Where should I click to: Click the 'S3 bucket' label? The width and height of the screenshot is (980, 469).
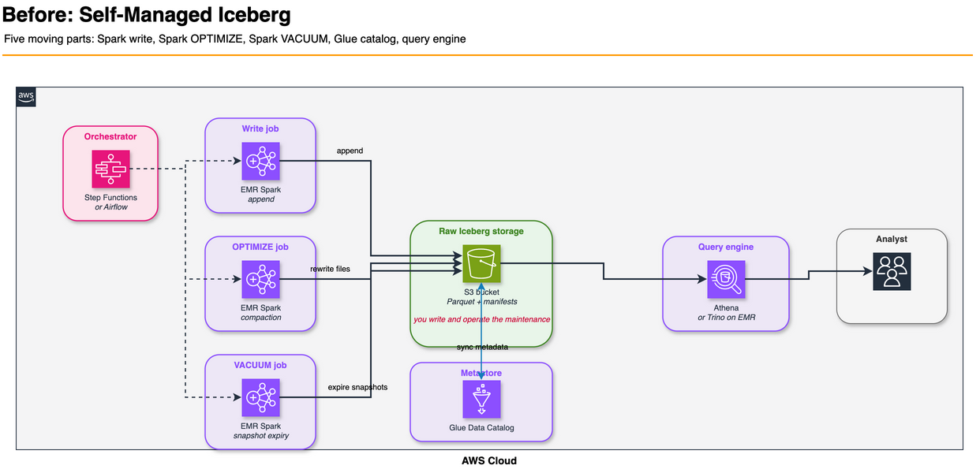[x=481, y=292]
